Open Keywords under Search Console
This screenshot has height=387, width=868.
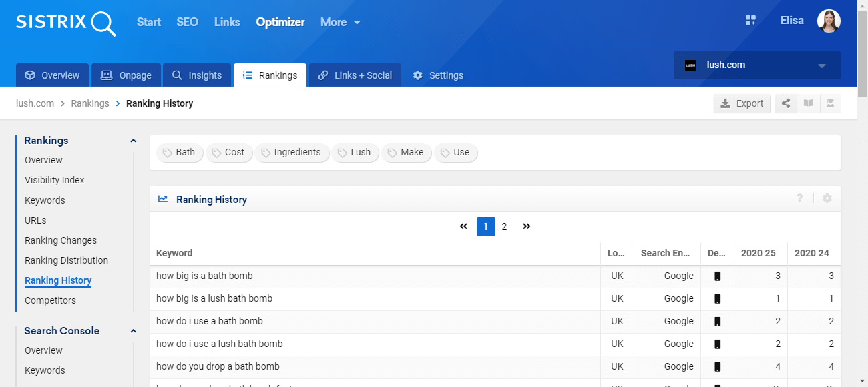click(x=45, y=370)
